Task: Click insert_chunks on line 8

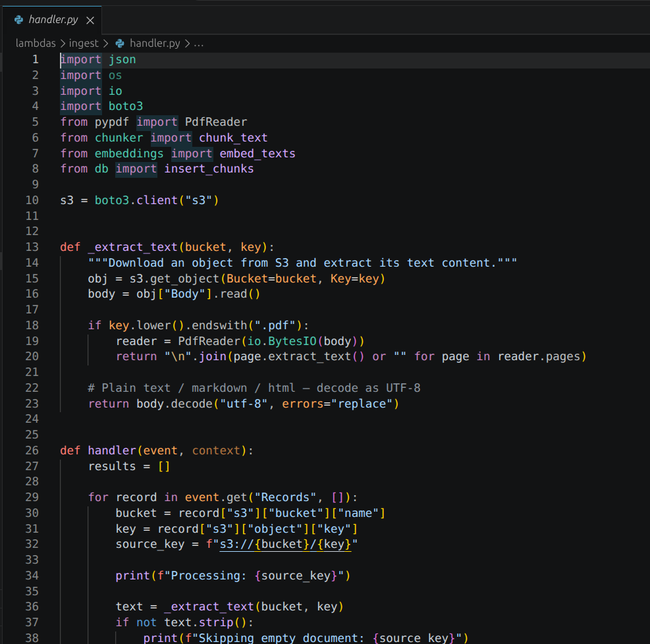Action: point(209,169)
